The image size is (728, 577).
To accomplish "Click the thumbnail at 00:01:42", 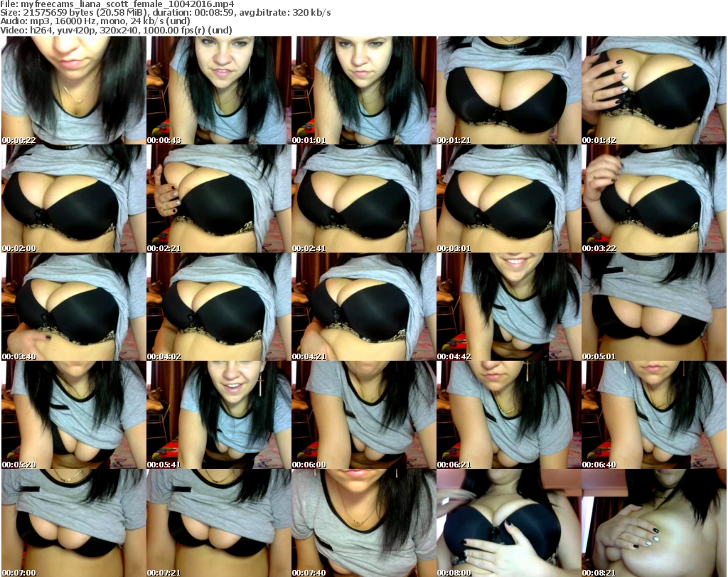I will tap(654, 90).
